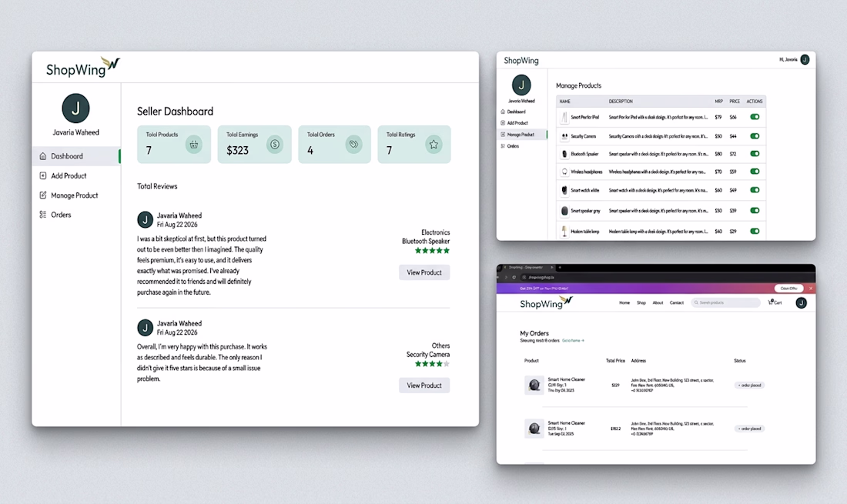Image resolution: width=847 pixels, height=504 pixels.
Task: Open About in the storefront navigation
Action: [x=658, y=302]
